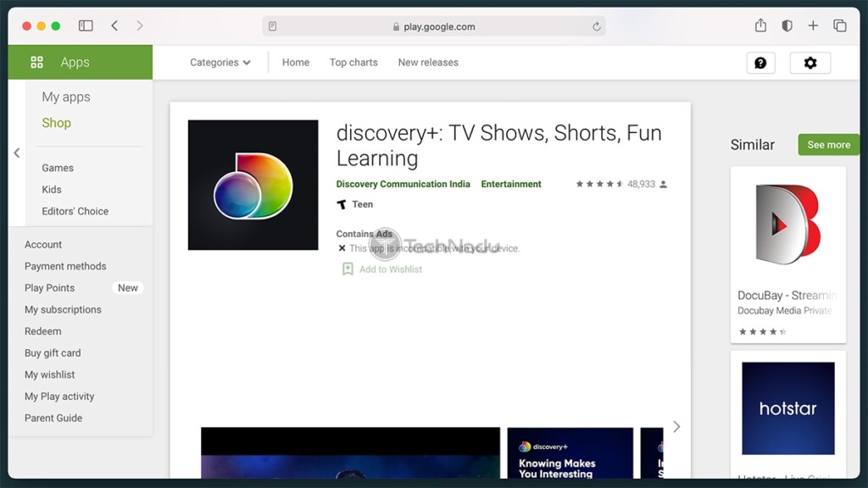Click the star rating of discovery+
868x488 pixels.
click(x=599, y=184)
